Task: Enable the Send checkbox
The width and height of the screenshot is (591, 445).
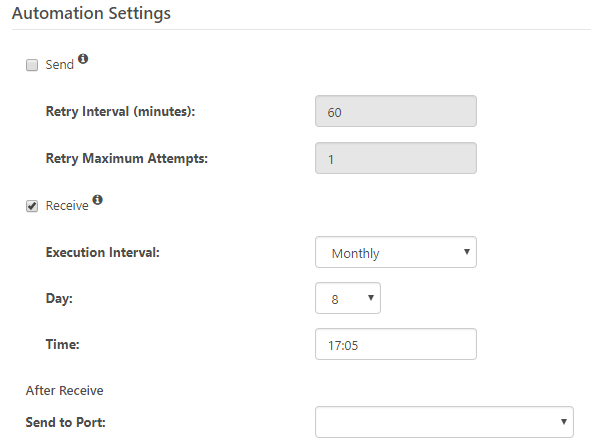Action: [32, 65]
